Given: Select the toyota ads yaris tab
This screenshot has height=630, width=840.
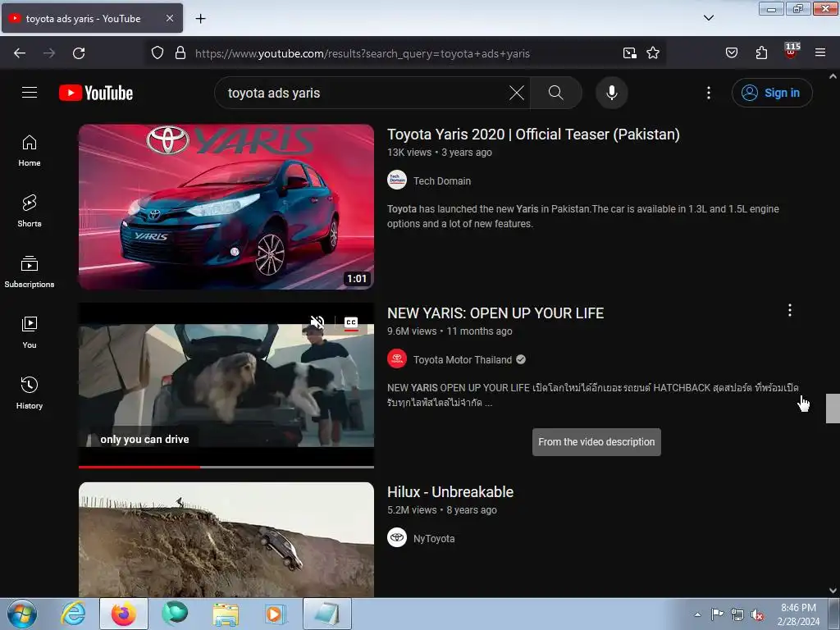Looking at the screenshot, I should (x=92, y=18).
